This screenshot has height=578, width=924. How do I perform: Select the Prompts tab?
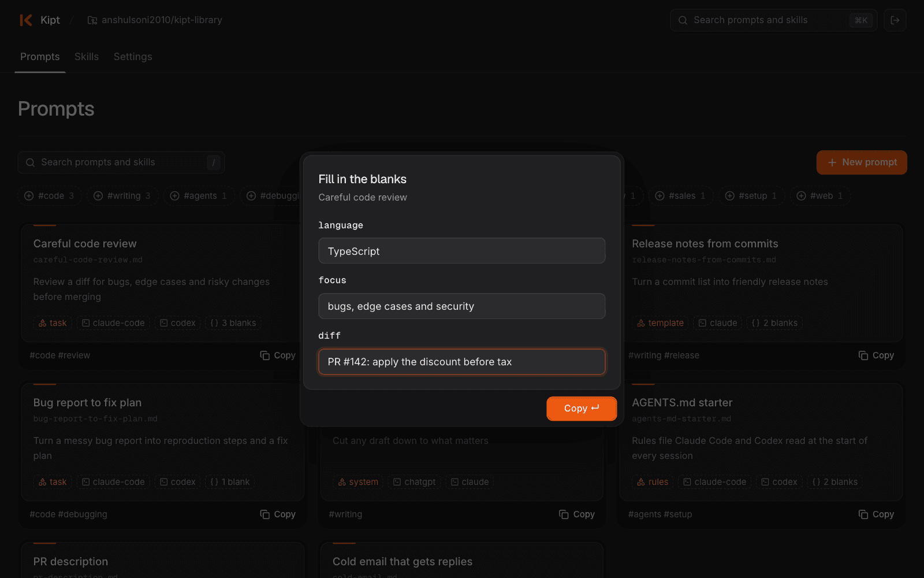[40, 57]
